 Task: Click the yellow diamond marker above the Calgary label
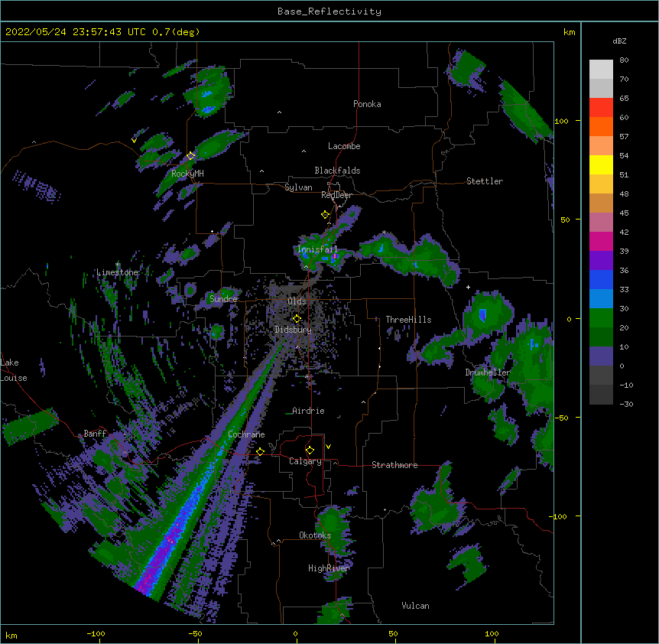(x=310, y=450)
